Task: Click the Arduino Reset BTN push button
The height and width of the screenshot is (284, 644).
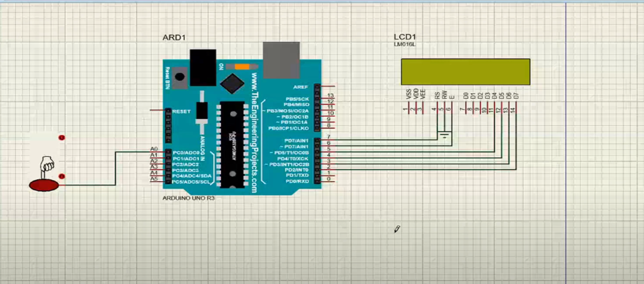Action: pos(180,77)
